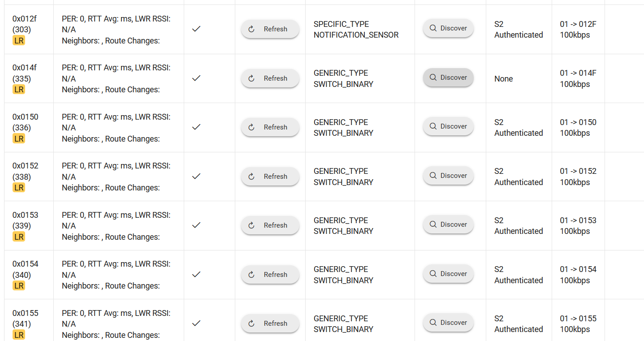Viewport: 644px width, 341px height.
Task: Click the magnifier icon in node 0x014f's Discover button
Action: 433,77
